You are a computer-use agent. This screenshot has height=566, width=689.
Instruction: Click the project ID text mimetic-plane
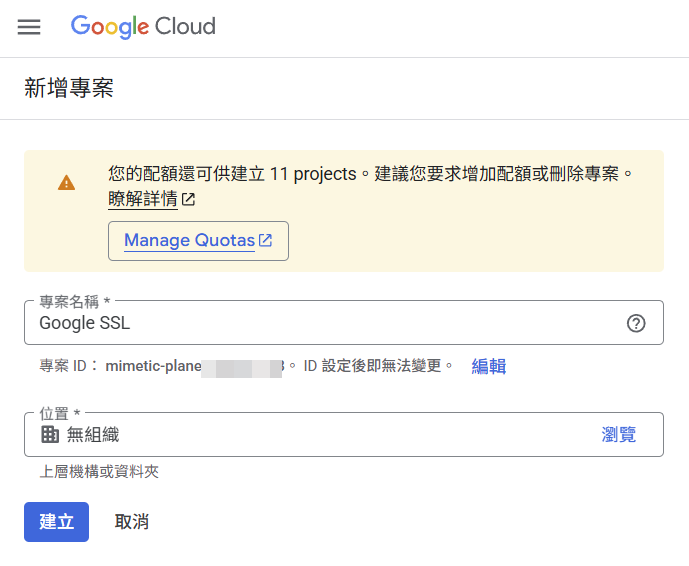point(153,366)
